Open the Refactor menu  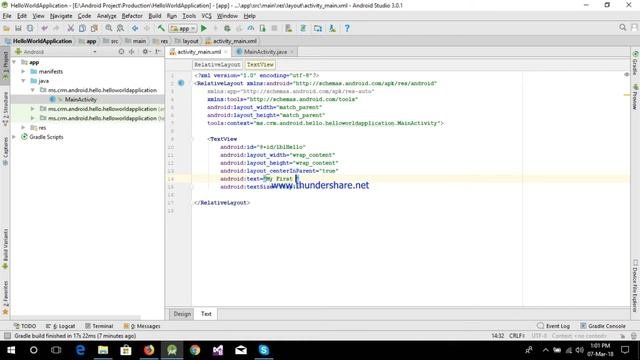132,16
